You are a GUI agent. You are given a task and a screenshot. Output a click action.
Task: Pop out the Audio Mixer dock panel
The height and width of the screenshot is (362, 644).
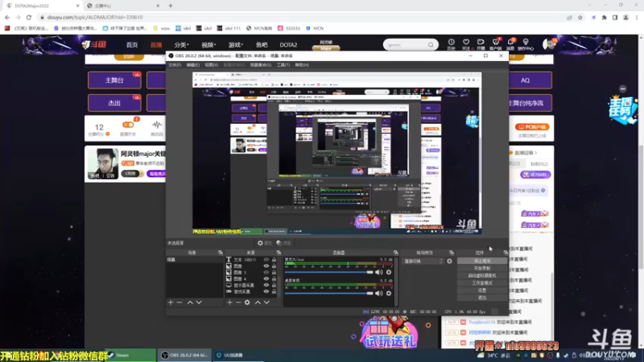tap(395, 253)
